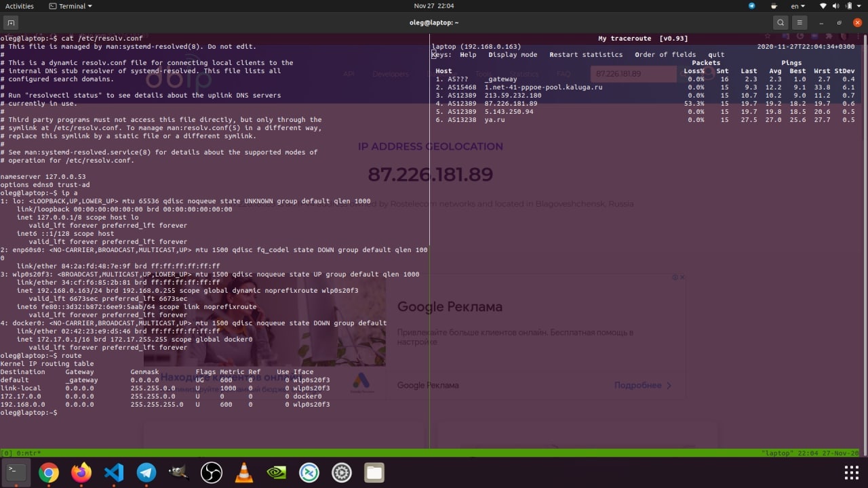Click the terminal search icon
The height and width of the screenshot is (488, 868).
click(x=781, y=22)
